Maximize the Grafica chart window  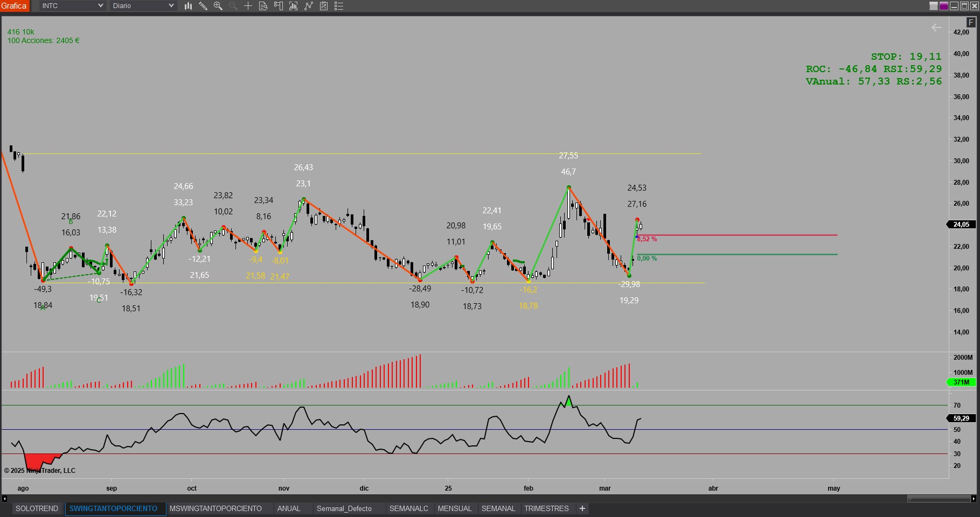964,6
